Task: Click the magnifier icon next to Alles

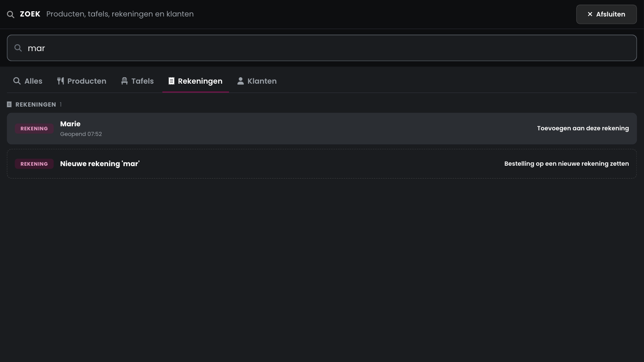Action: [17, 81]
